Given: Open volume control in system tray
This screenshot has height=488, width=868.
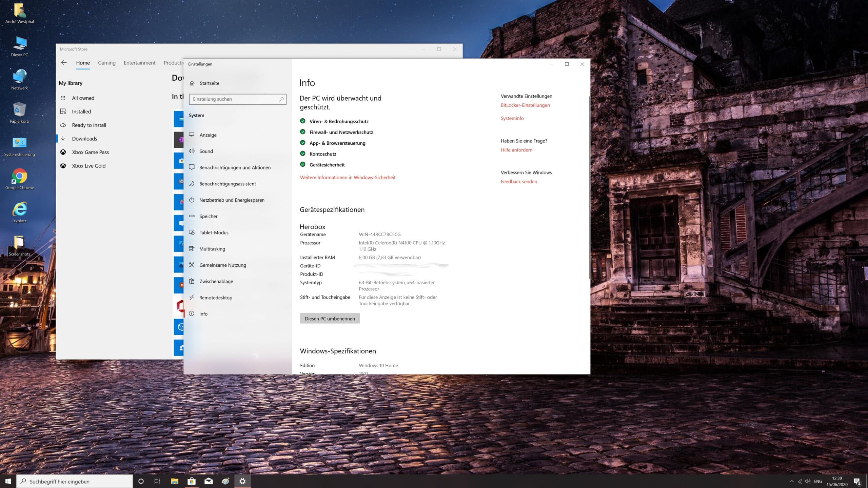Looking at the screenshot, I should click(808, 481).
